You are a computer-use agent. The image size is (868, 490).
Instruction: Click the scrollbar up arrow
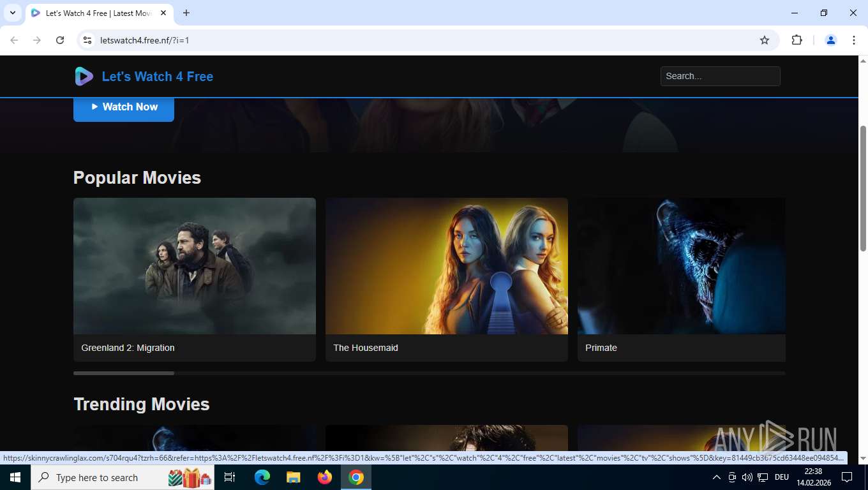point(863,61)
